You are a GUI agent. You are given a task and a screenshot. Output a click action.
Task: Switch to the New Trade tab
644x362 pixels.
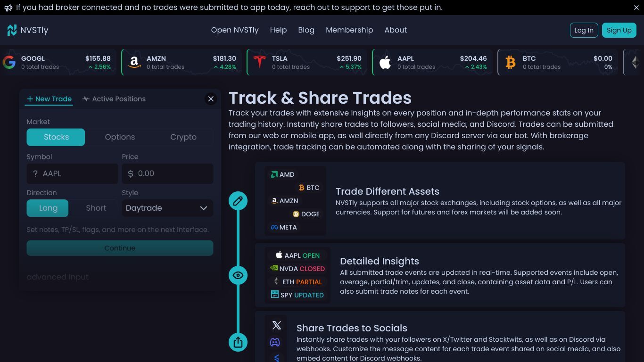pyautogui.click(x=49, y=99)
